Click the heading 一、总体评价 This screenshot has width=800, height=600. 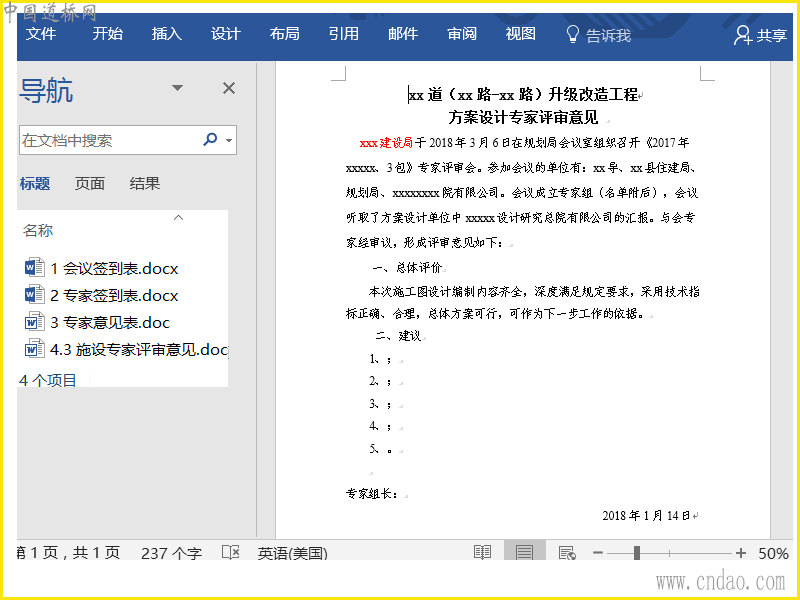407,267
